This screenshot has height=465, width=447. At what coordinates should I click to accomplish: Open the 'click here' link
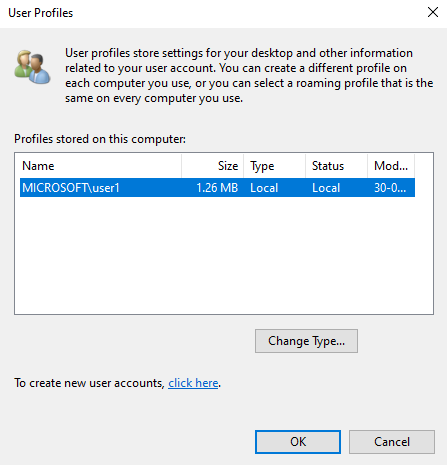[193, 383]
